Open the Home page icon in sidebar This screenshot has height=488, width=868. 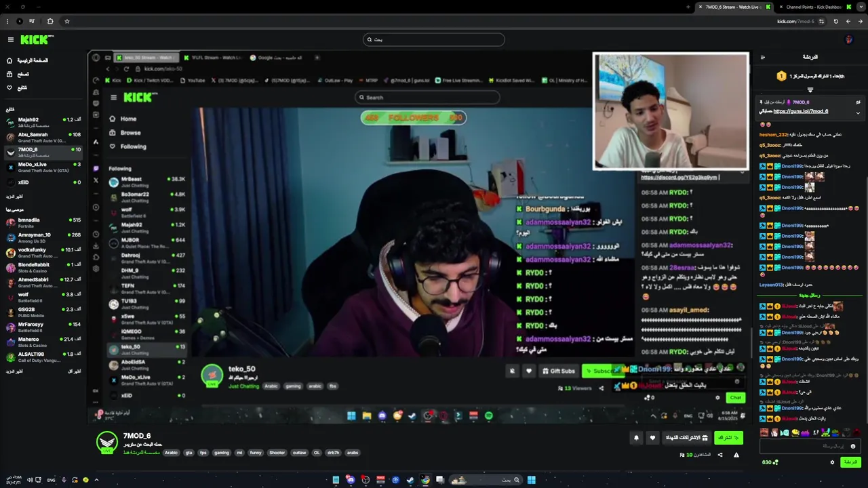coord(9,60)
